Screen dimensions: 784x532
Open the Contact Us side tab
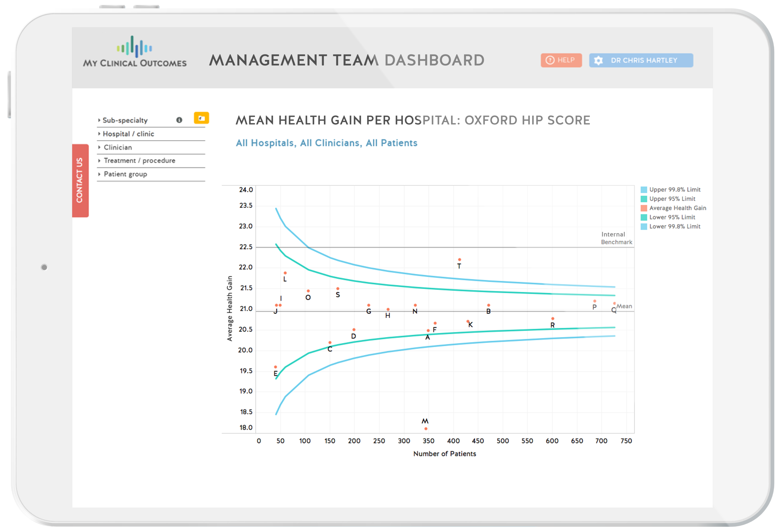[80, 180]
